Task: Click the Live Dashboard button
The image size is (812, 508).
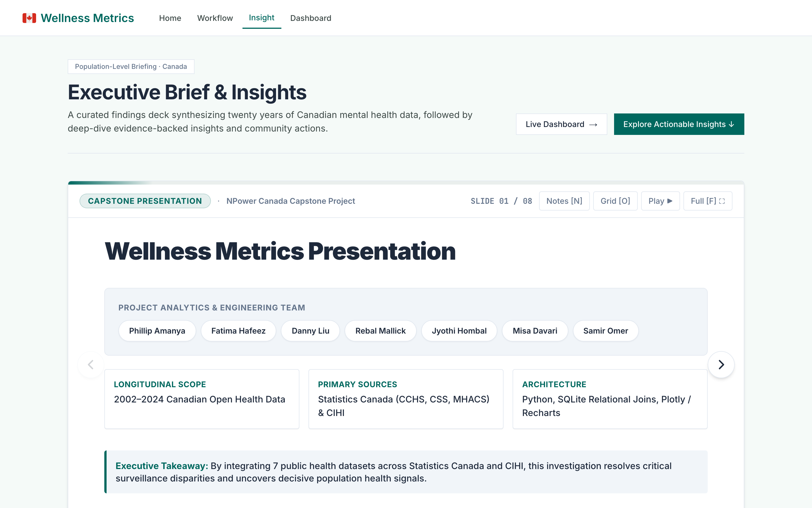Action: (561, 124)
